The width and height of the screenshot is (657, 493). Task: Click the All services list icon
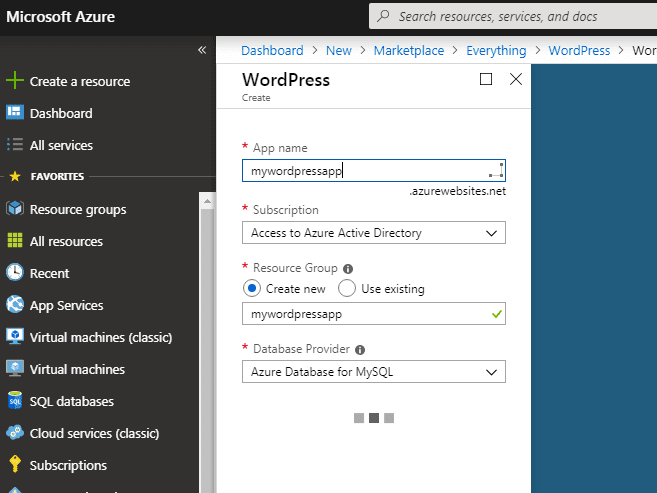[x=15, y=145]
